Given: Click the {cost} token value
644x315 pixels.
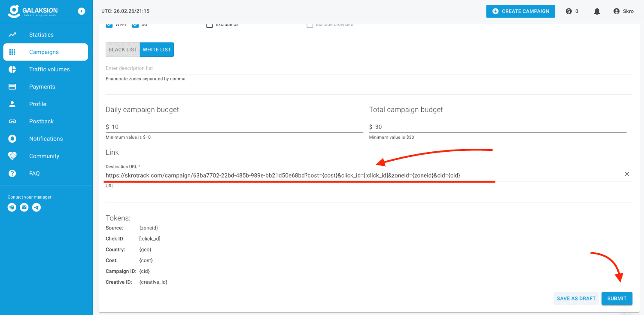Looking at the screenshot, I should 146,260.
